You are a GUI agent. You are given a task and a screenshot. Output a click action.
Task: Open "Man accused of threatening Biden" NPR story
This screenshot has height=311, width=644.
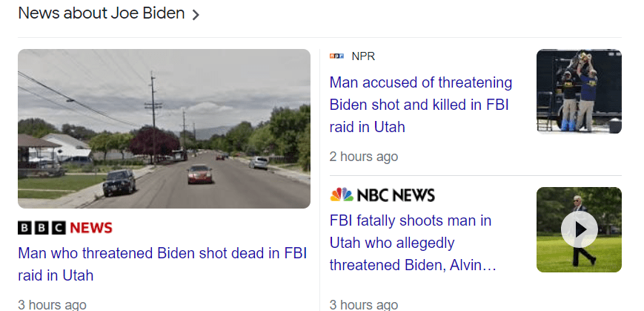coord(420,104)
